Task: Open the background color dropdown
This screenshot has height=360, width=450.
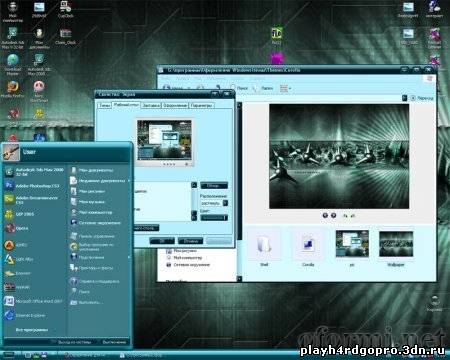Action: tap(214, 218)
